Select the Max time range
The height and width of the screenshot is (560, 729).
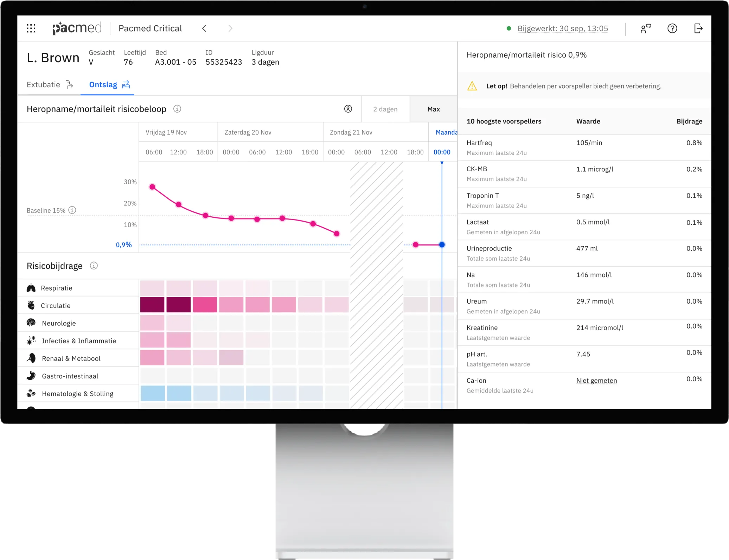click(433, 109)
